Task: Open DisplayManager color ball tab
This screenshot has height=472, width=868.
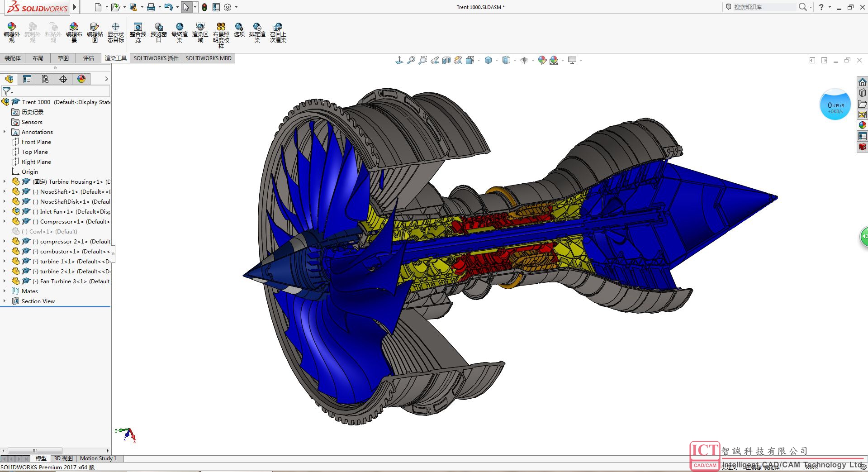Action: pyautogui.click(x=81, y=79)
